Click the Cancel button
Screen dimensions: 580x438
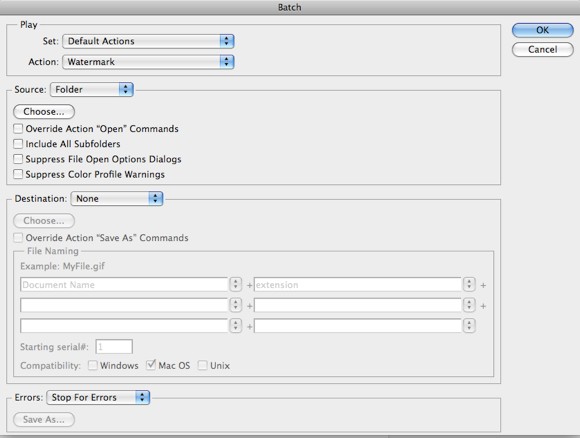pyautogui.click(x=543, y=50)
